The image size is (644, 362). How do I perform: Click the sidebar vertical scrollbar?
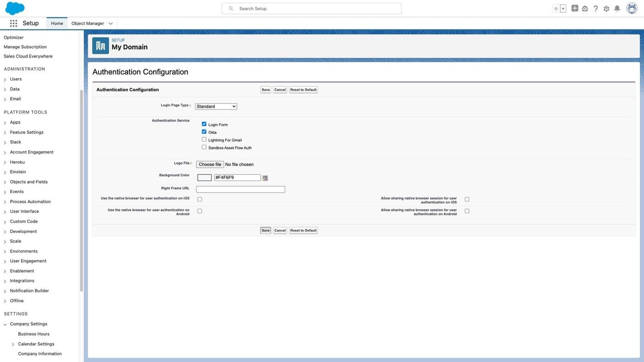81,191
